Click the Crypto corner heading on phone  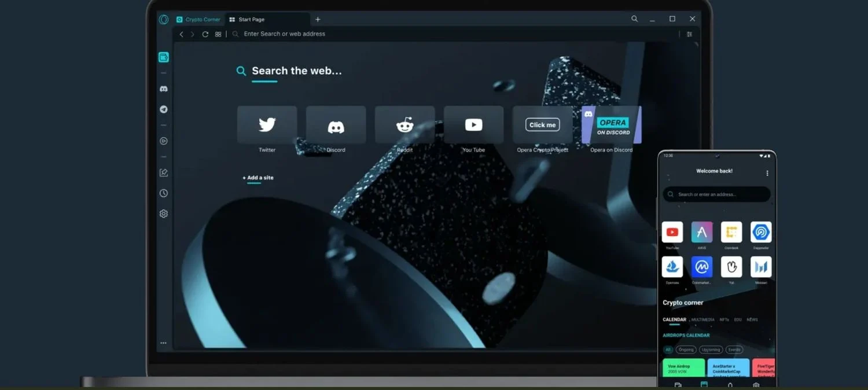click(683, 303)
